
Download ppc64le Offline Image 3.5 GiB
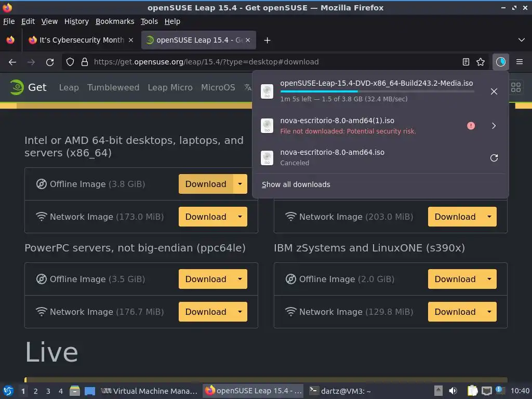tap(206, 279)
